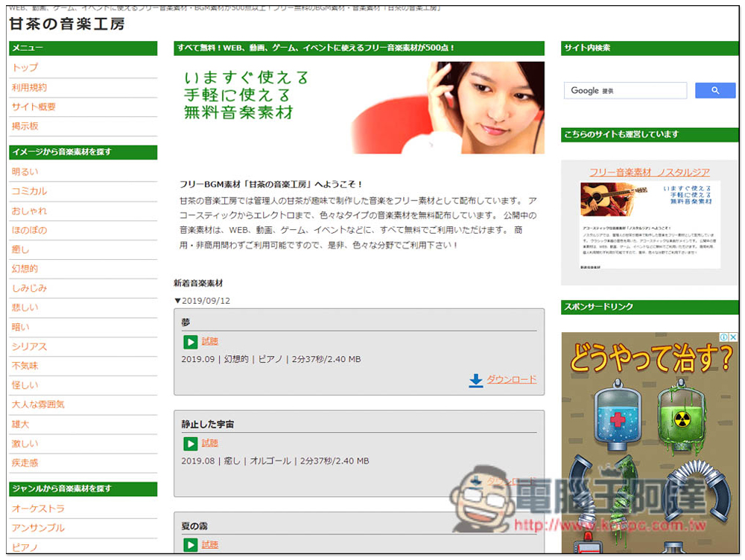Browse music by 悲しい mood
Viewport: 745px width, 560px height.
25,308
